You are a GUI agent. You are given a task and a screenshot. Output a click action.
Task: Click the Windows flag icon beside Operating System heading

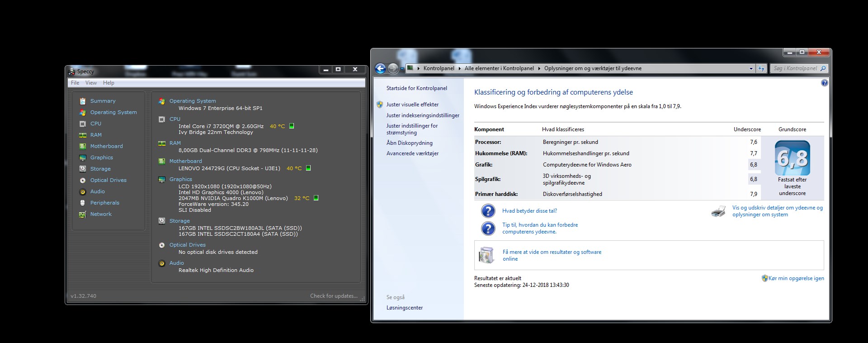pos(162,101)
